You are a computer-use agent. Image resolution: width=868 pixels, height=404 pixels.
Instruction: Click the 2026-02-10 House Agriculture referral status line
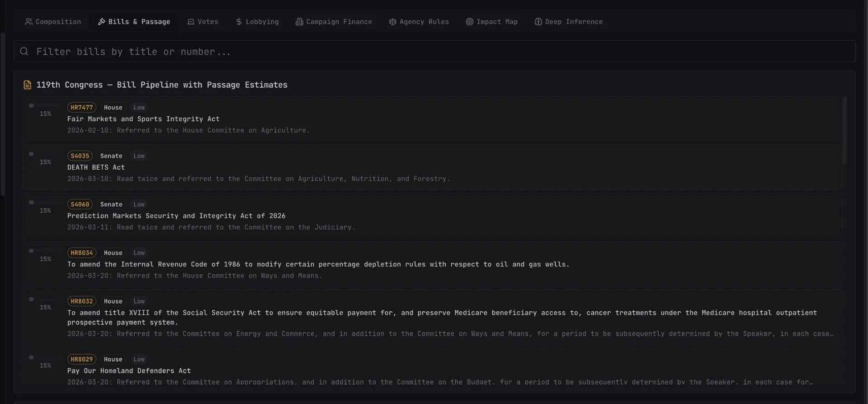pyautogui.click(x=189, y=130)
